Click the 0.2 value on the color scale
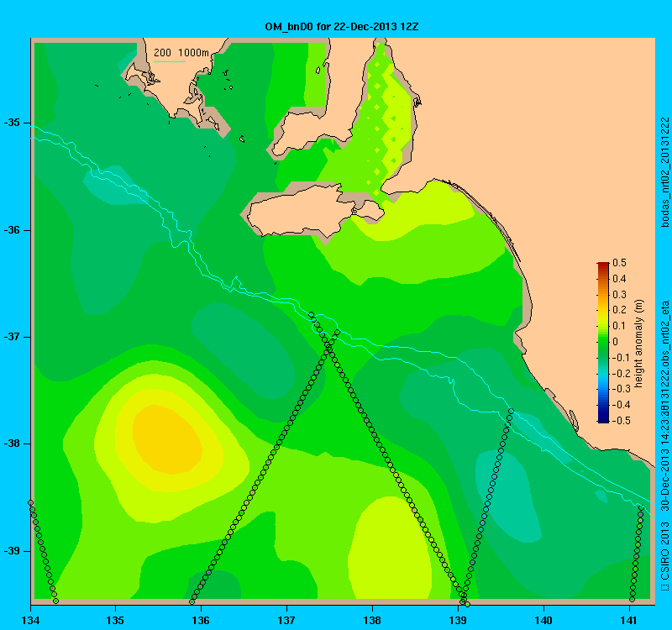This screenshot has height=630, width=672. coord(619,310)
